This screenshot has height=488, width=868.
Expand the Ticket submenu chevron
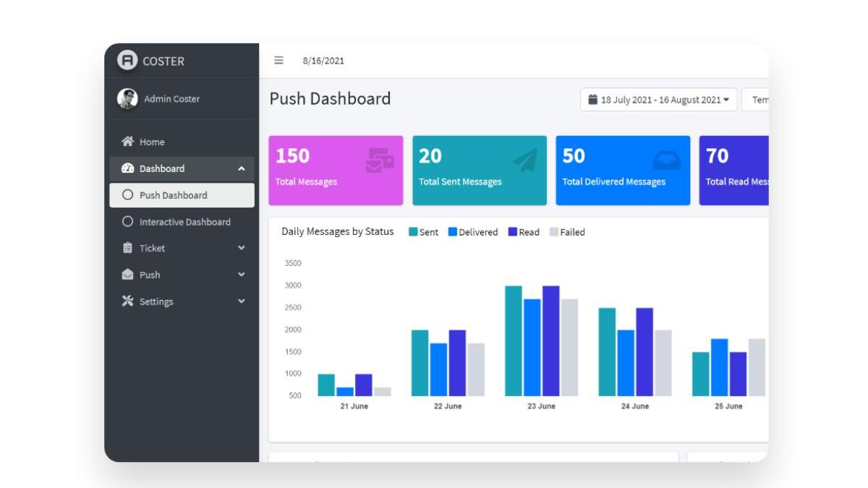[x=241, y=248]
